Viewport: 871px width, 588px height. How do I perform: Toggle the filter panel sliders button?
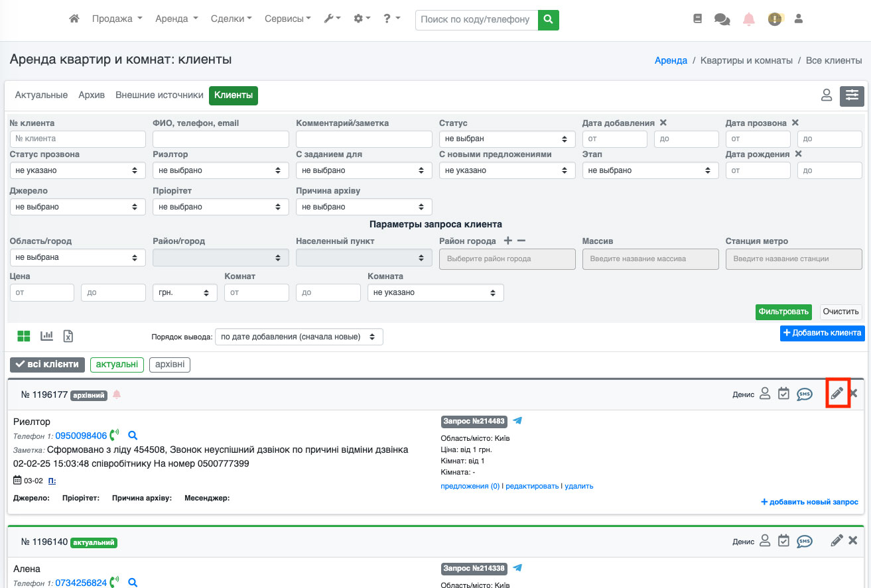pos(852,95)
